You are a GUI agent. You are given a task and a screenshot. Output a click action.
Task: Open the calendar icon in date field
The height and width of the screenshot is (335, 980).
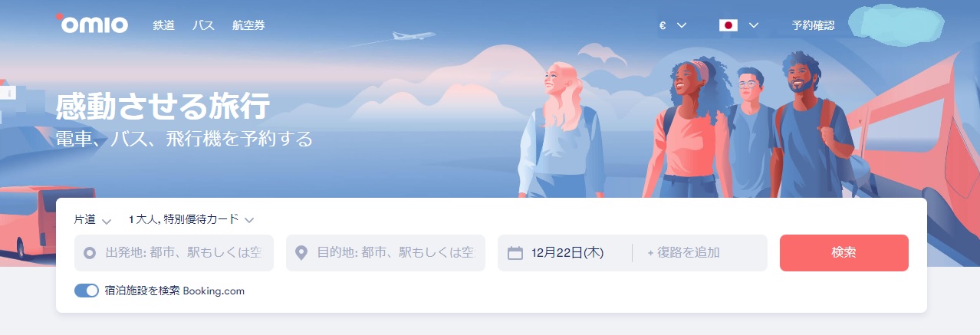click(515, 253)
